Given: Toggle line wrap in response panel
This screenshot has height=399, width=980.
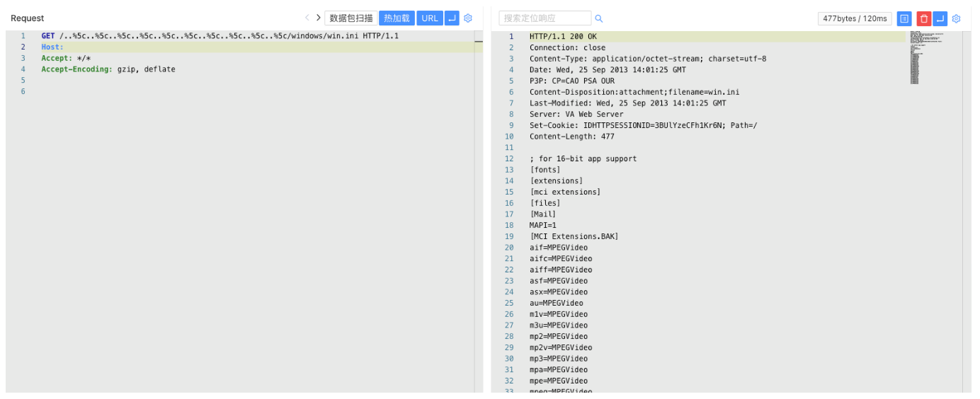Looking at the screenshot, I should click(x=940, y=19).
